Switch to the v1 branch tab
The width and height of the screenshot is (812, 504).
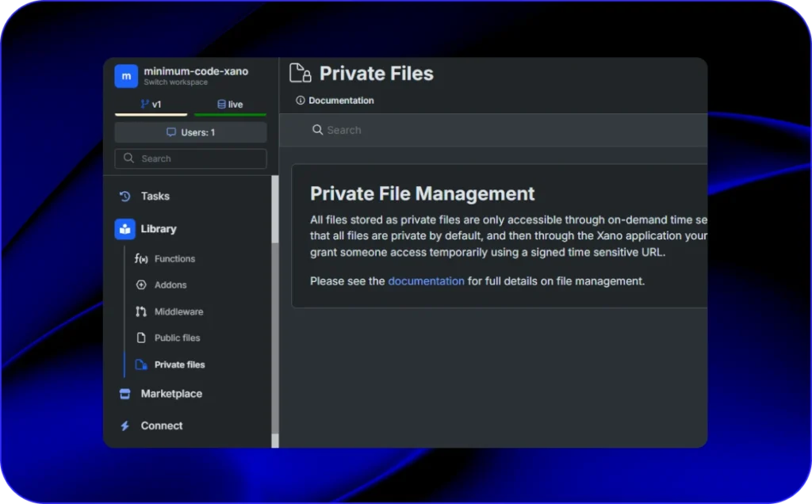pos(151,105)
